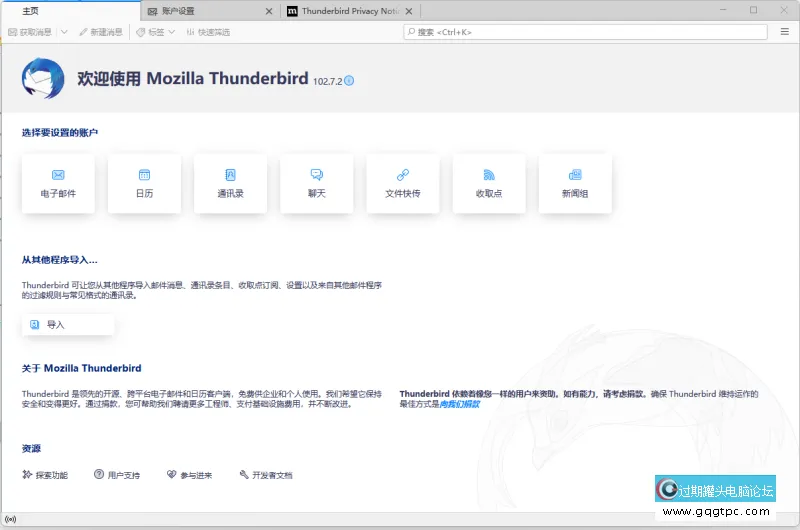Screen dimensions: 800x530
Task: Open the hamburger application menu
Action: coord(785,32)
